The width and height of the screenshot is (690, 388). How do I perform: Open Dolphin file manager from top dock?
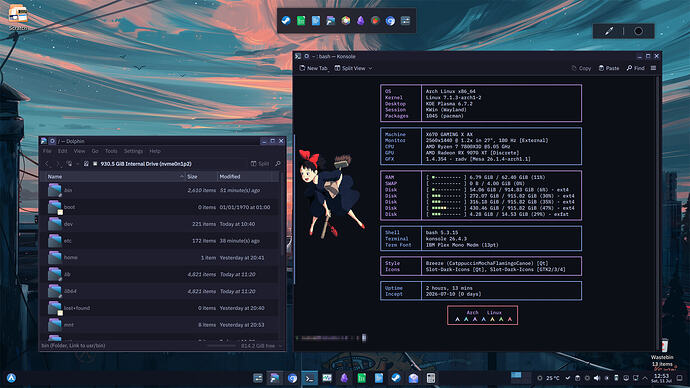[331, 21]
